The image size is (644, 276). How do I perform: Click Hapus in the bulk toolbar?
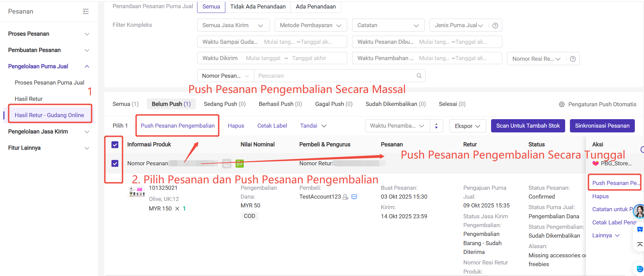(x=236, y=126)
